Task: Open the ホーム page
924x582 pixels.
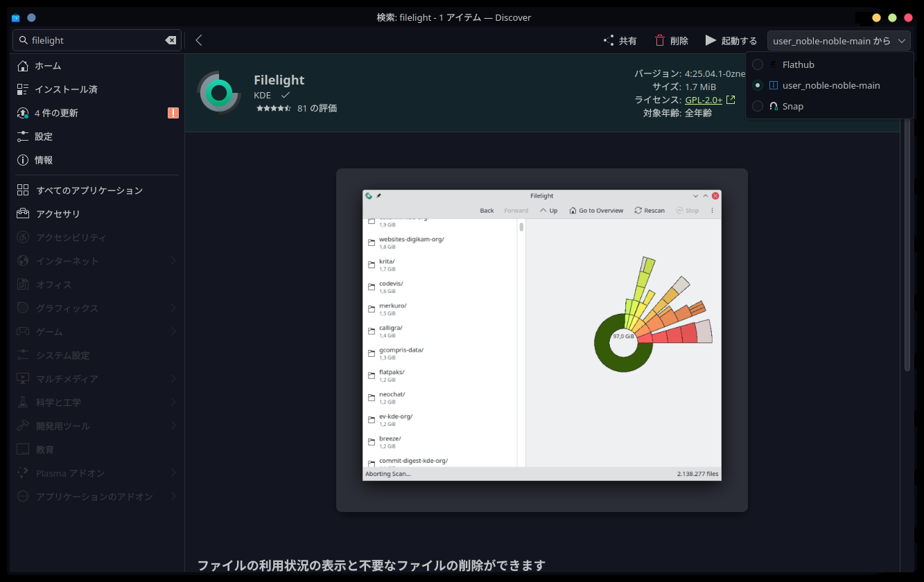Action: point(97,66)
